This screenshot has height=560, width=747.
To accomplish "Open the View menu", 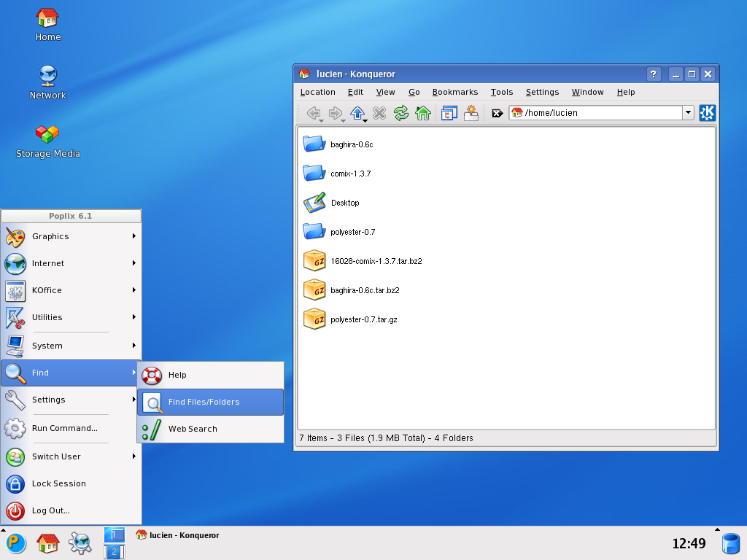I will click(385, 92).
